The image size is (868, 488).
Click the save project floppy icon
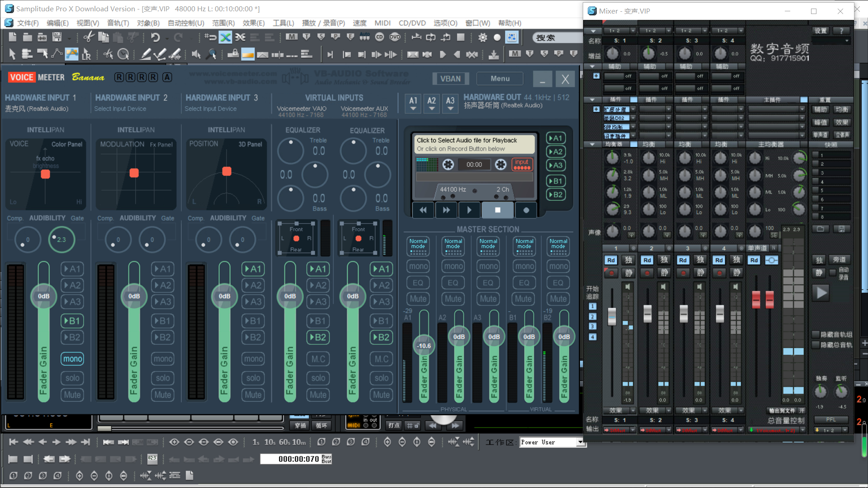57,38
